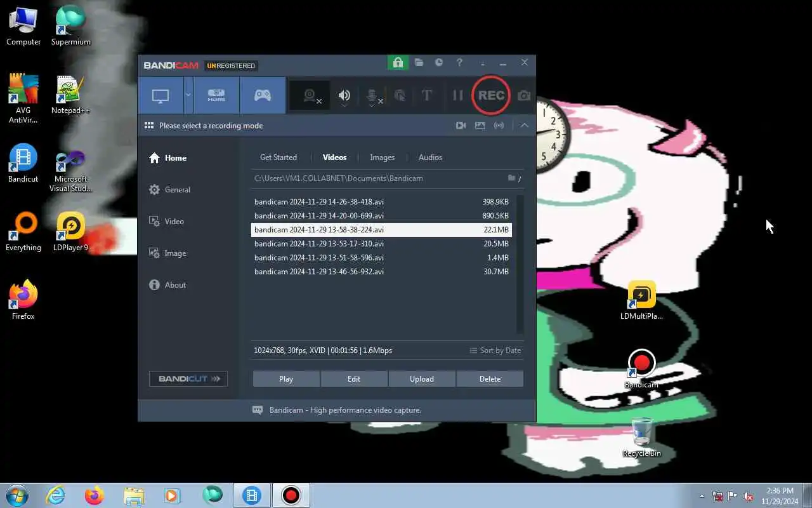The width and height of the screenshot is (812, 508).
Task: Toggle the microphone recording icon
Action: pos(372,96)
